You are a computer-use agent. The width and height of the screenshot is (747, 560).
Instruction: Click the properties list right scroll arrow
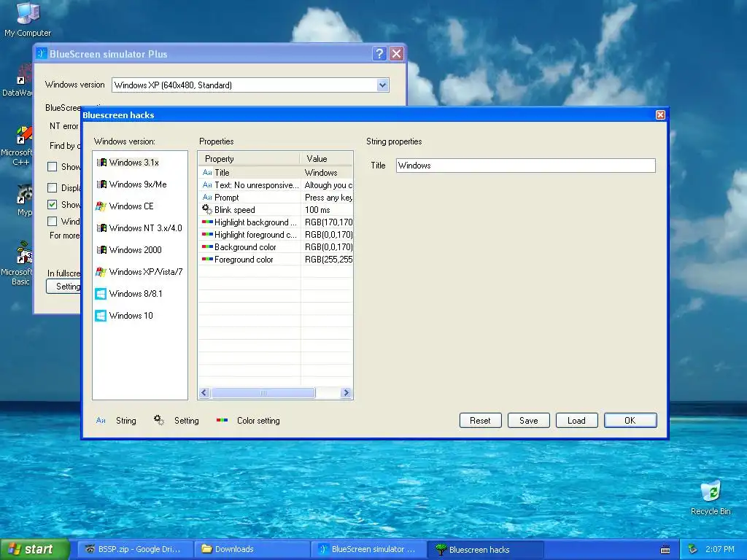coord(347,393)
